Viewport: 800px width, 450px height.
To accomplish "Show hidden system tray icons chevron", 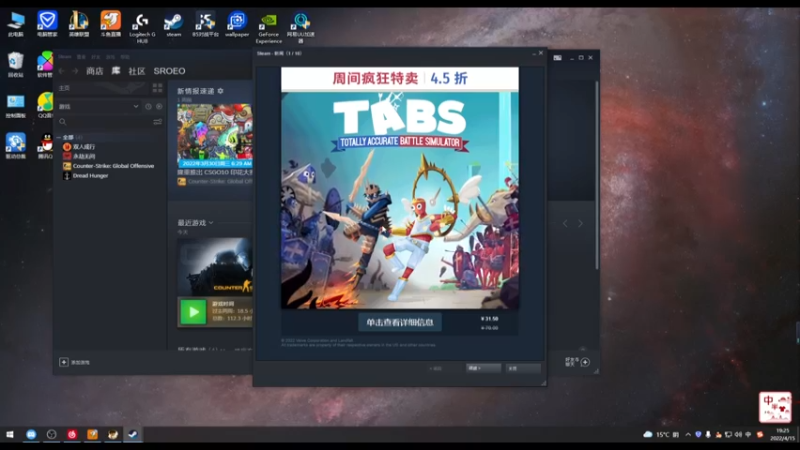I will (688, 435).
